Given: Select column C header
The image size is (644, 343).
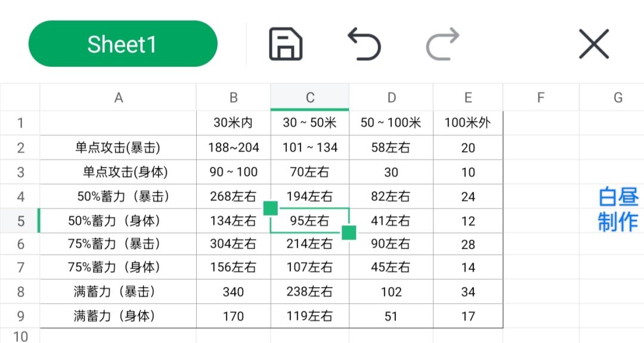Looking at the screenshot, I should tap(310, 98).
